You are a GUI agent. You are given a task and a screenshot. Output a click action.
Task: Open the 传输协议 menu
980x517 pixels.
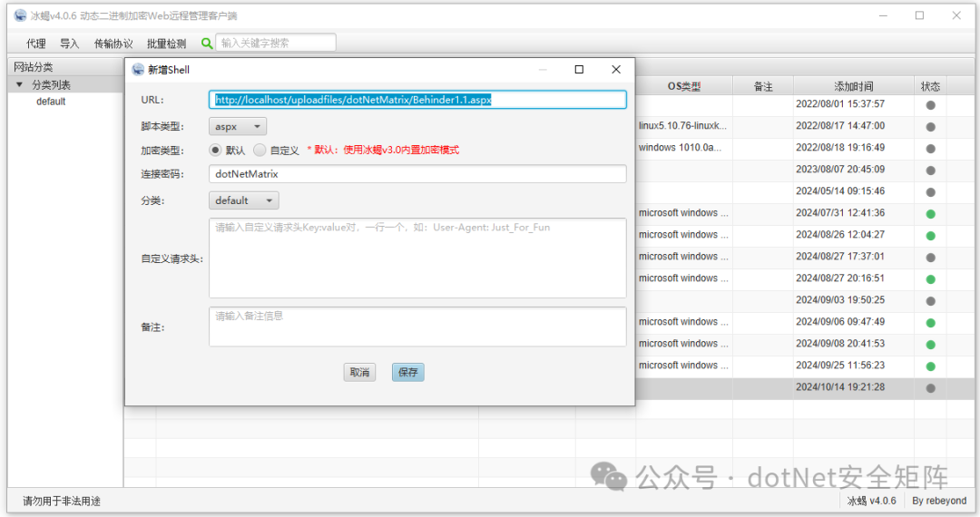pos(113,44)
